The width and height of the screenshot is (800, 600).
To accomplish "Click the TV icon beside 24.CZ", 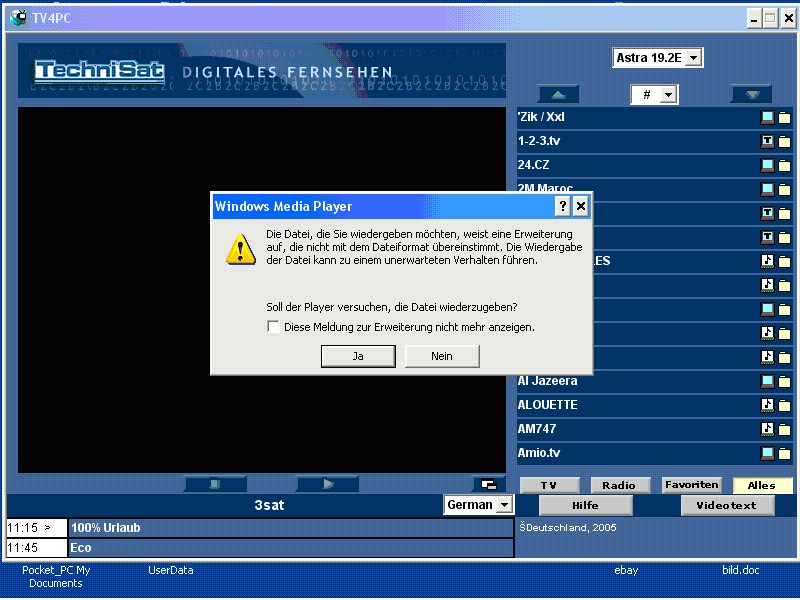I will (767, 165).
